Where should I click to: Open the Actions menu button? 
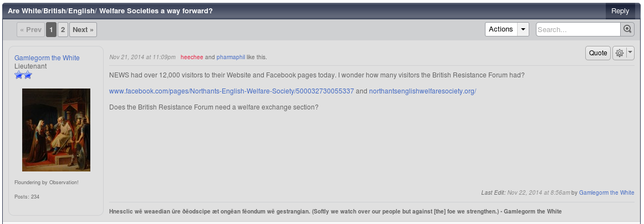501,29
